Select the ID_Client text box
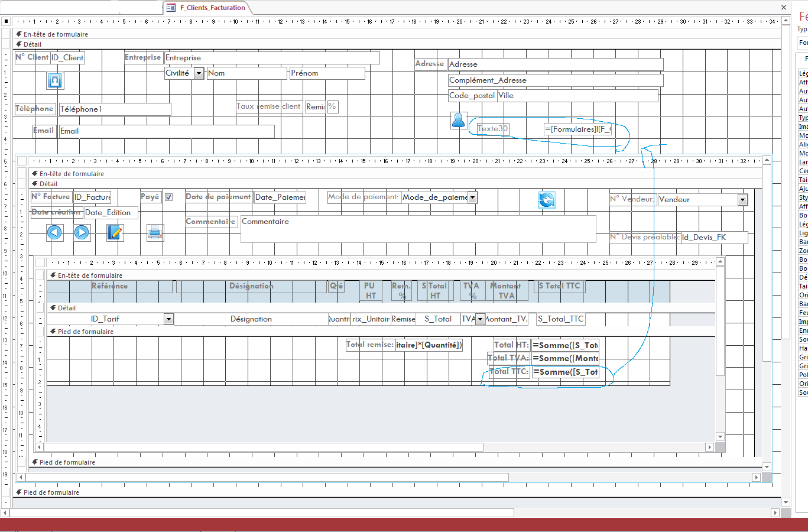The image size is (808, 532). point(67,58)
